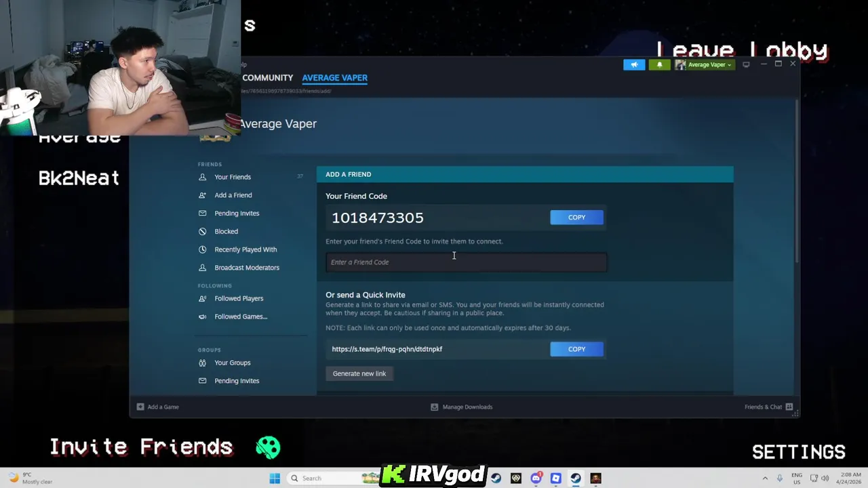
Task: Open Followed Players list
Action: pos(239,298)
